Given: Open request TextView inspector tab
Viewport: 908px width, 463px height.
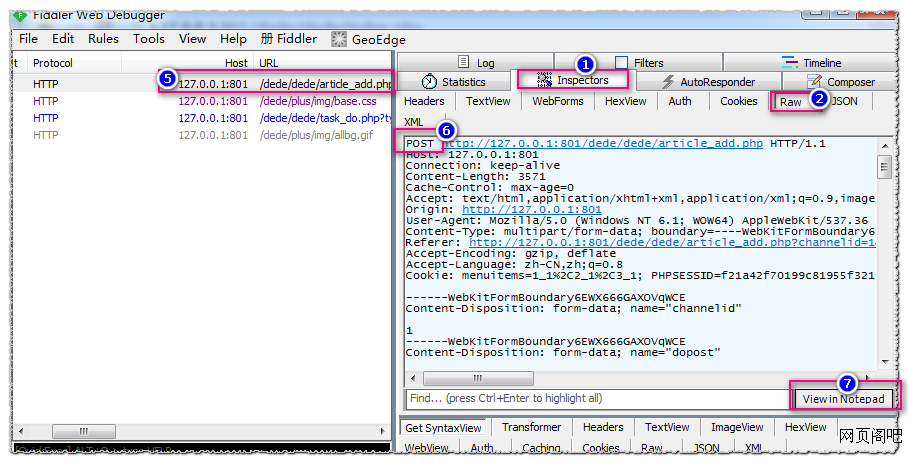Looking at the screenshot, I should point(488,101).
